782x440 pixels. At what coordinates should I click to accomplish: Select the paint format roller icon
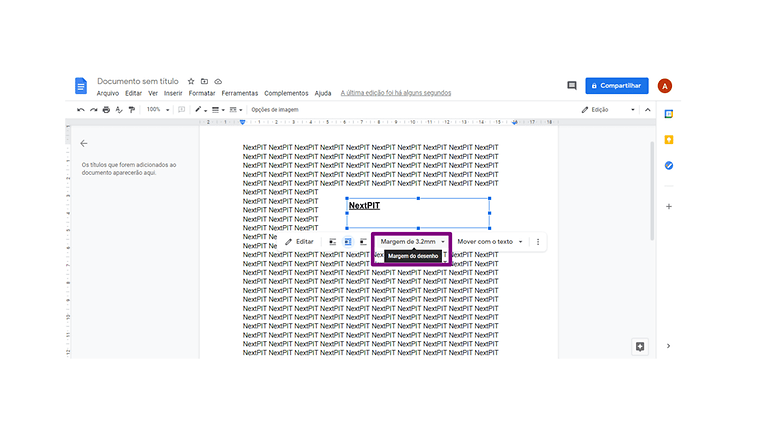coord(132,110)
